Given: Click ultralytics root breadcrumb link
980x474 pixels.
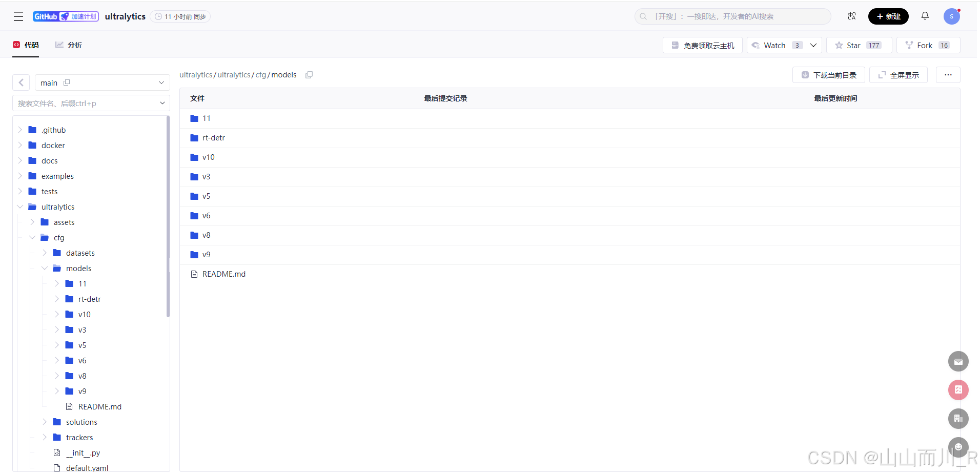Looking at the screenshot, I should (196, 75).
